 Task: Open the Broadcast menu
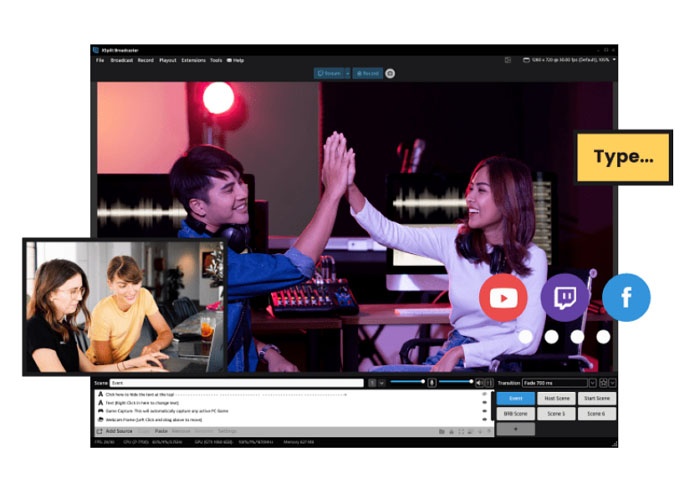point(121,60)
